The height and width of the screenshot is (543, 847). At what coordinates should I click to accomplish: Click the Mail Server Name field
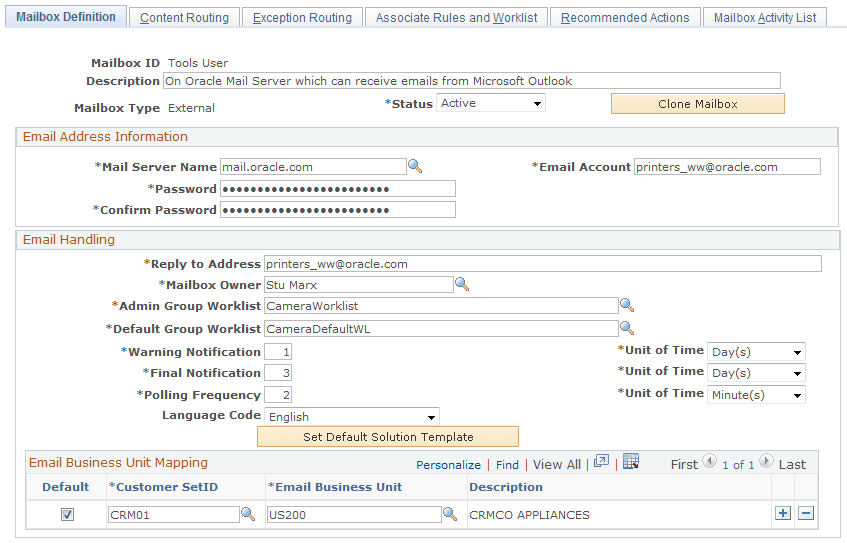(313, 166)
